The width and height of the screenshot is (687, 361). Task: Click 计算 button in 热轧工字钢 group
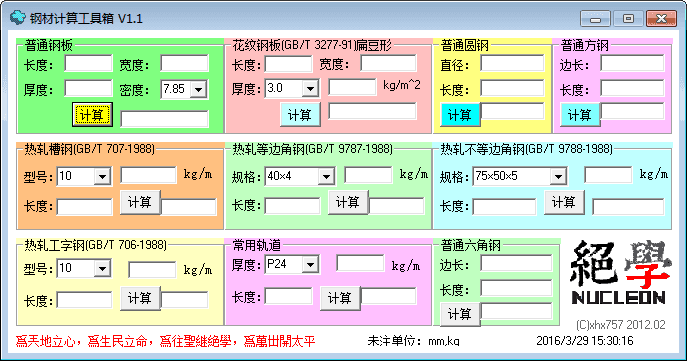tap(140, 298)
